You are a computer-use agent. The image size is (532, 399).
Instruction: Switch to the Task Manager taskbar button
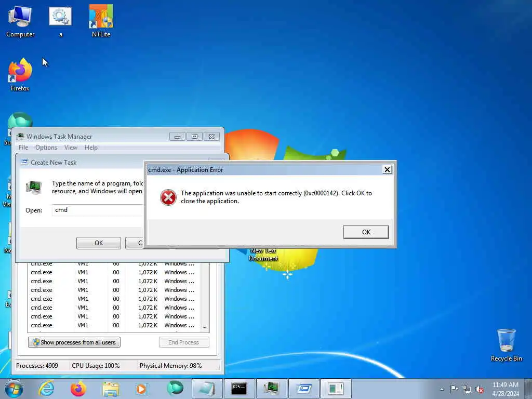coord(271,389)
